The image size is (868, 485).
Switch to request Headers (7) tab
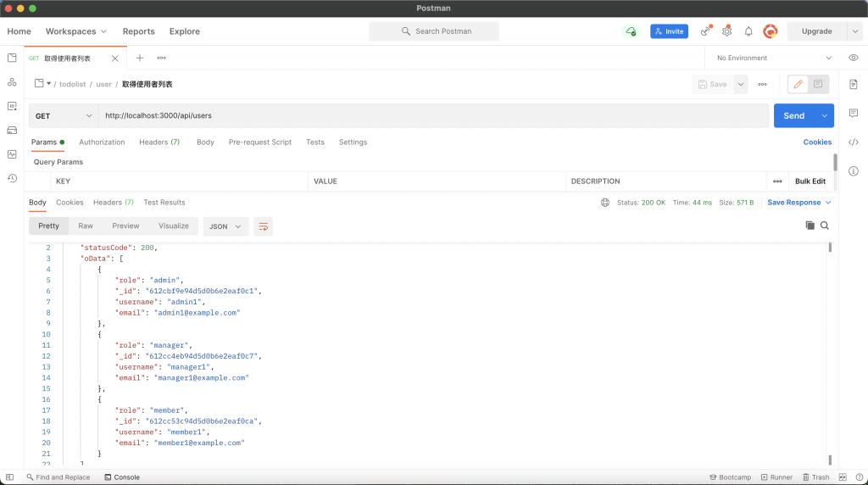click(x=159, y=142)
